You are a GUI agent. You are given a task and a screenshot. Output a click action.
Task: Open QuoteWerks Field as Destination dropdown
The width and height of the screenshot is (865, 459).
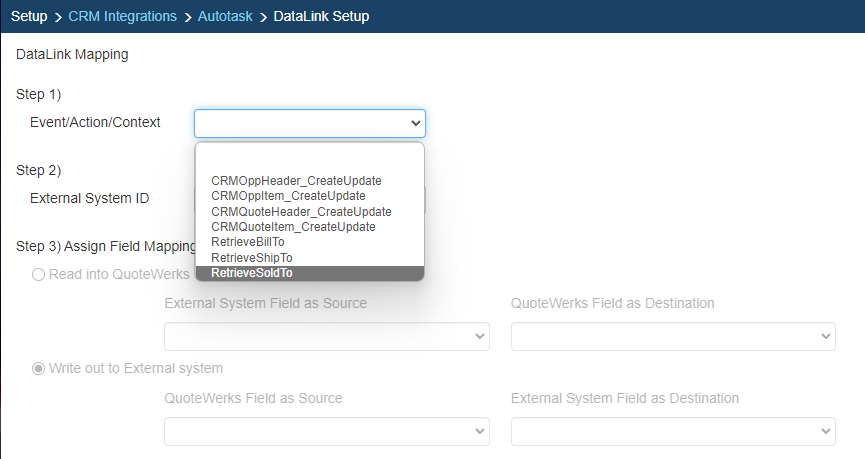coord(673,337)
